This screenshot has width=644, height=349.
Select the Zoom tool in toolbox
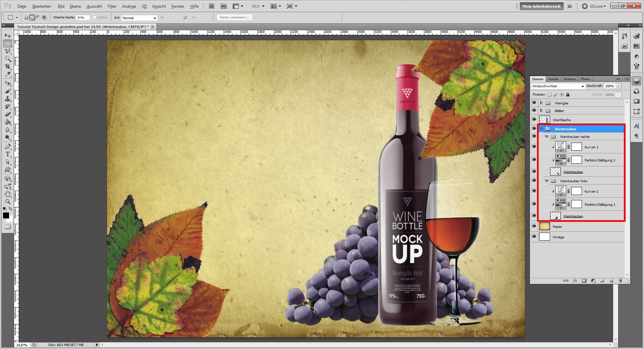click(x=8, y=202)
